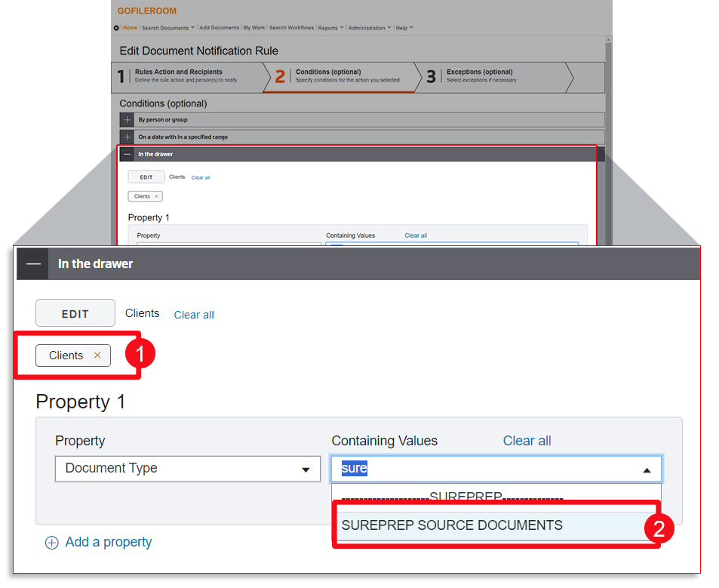This screenshot has width=719, height=588.
Task: Remove small Clients tag in background
Action: point(156,196)
